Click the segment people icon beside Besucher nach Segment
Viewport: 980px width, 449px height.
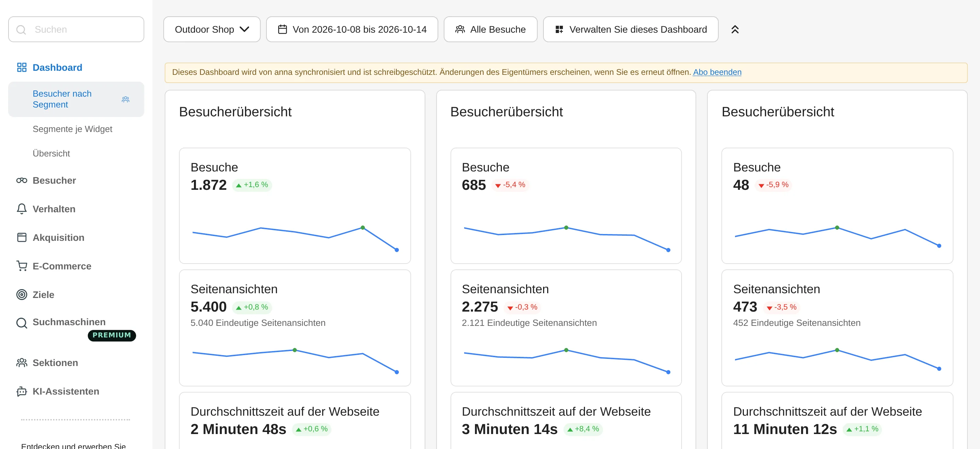coord(126,99)
